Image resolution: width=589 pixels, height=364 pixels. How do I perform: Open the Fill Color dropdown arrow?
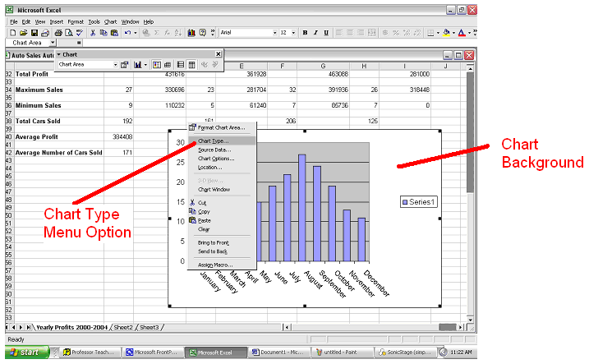pos(453,33)
